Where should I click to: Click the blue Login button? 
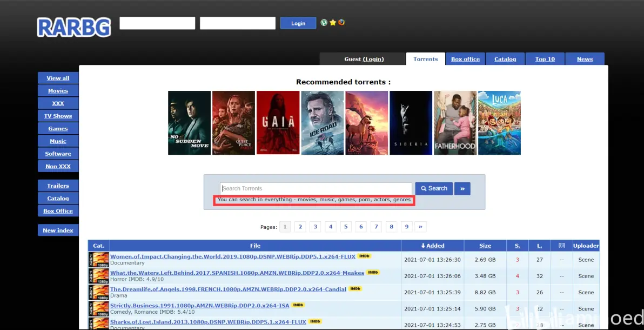(298, 23)
